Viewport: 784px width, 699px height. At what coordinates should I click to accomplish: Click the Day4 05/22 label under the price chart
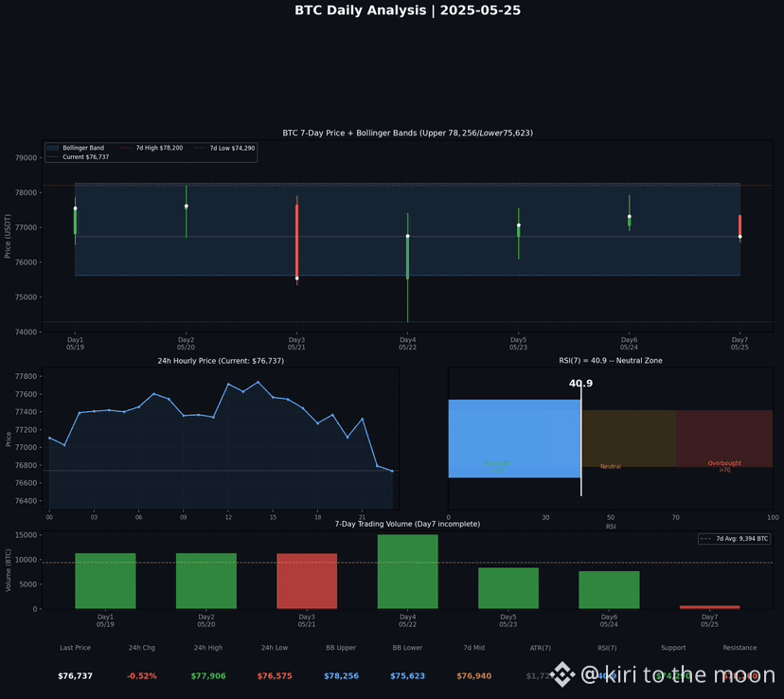[x=407, y=344]
